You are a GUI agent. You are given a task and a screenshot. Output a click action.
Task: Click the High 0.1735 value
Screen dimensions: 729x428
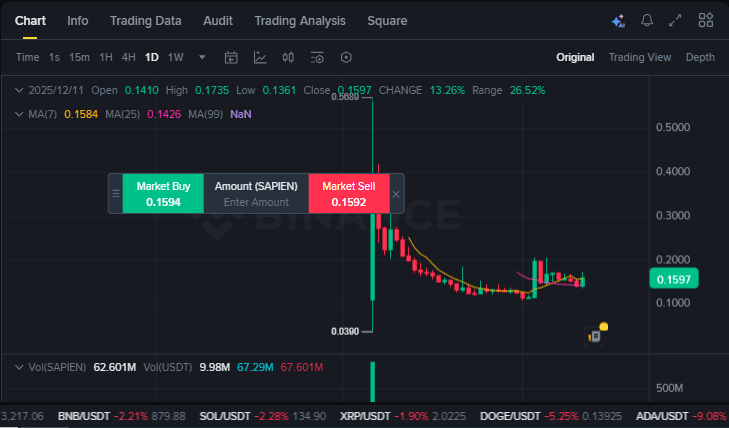click(x=212, y=90)
